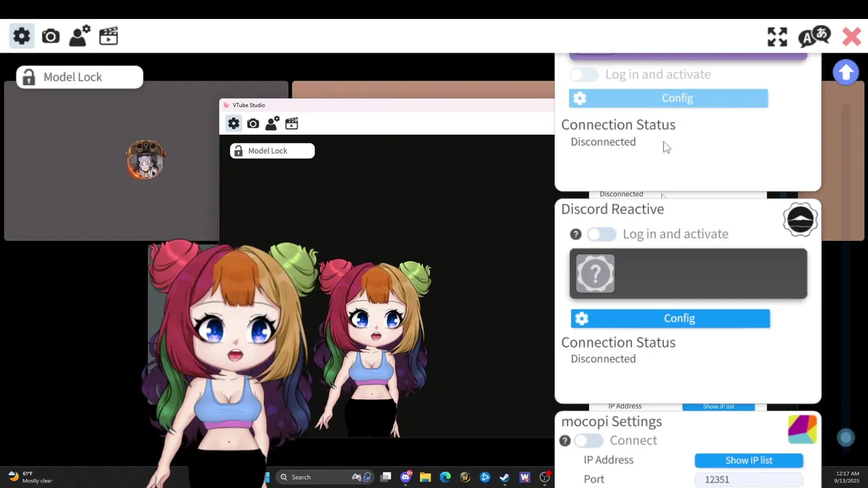
Task: Jump to top with blue up-arrow button
Action: click(x=846, y=73)
